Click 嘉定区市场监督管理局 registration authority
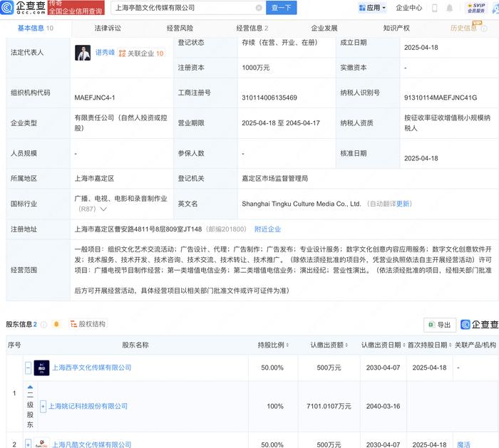499x448 pixels. [x=275, y=179]
